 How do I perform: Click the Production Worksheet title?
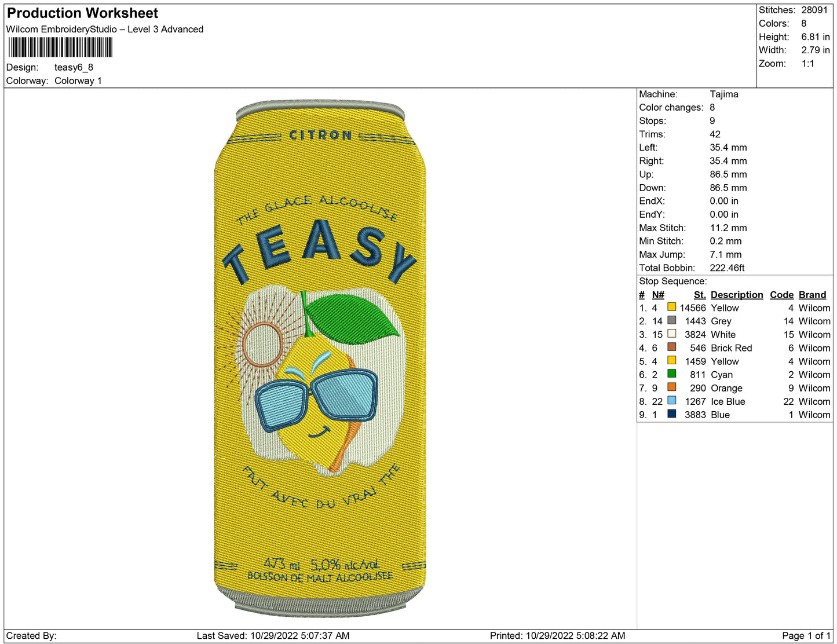[82, 13]
